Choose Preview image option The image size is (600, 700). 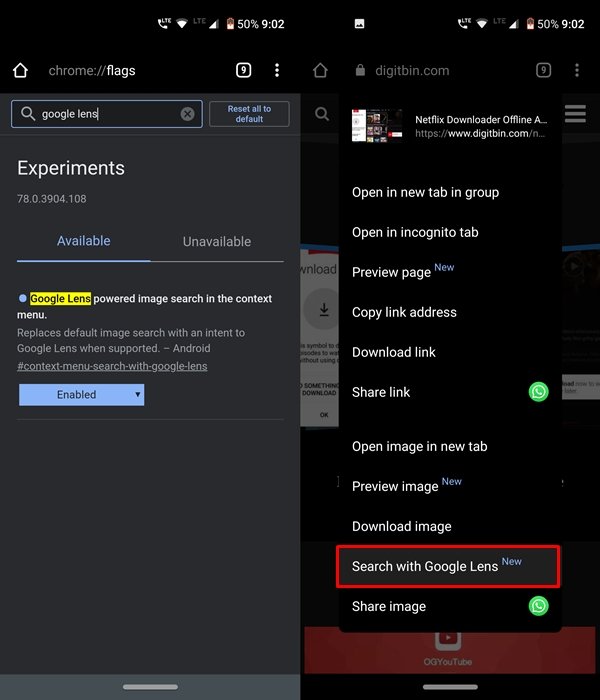coord(449,486)
